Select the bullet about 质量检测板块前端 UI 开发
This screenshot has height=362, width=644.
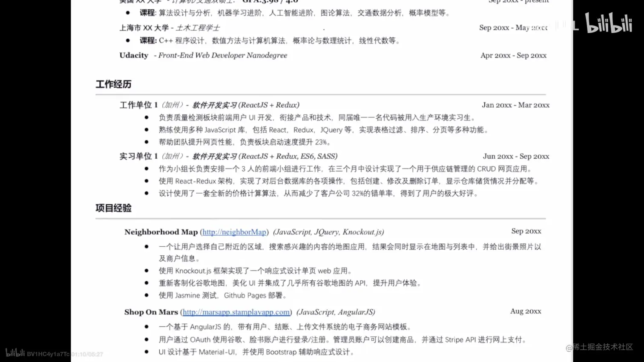pyautogui.click(x=317, y=117)
